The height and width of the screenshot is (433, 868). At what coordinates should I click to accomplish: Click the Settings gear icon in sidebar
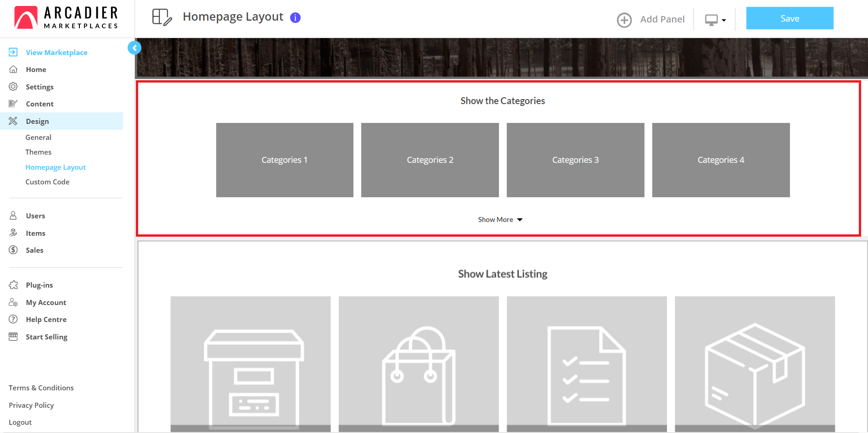coord(13,87)
